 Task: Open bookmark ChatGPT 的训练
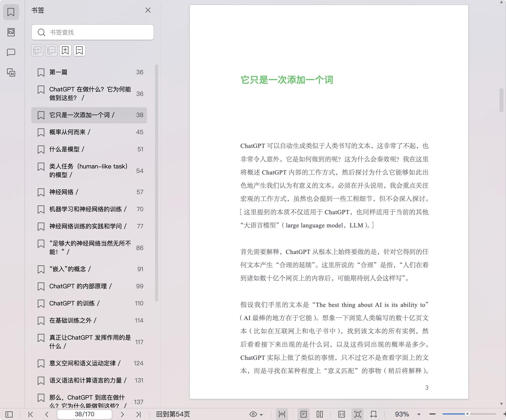89,303
